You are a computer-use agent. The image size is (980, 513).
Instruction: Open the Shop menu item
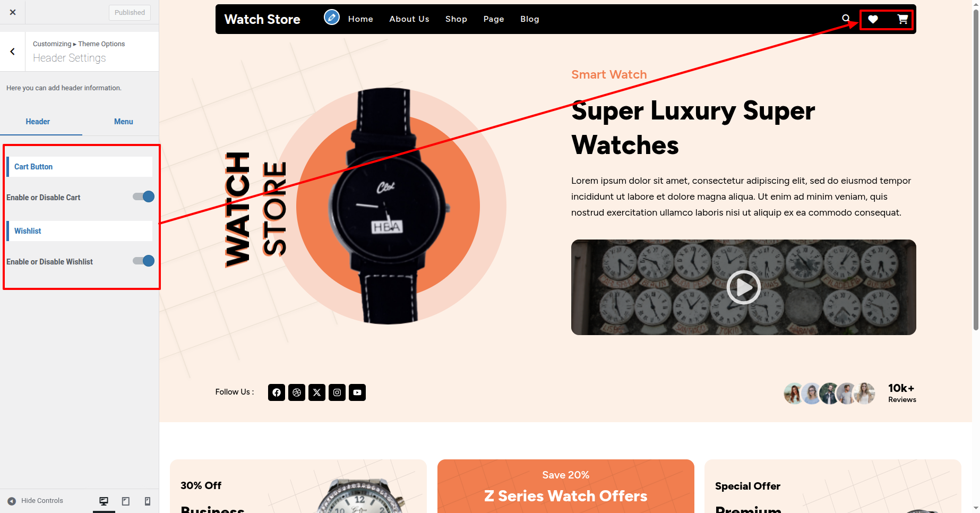(456, 19)
